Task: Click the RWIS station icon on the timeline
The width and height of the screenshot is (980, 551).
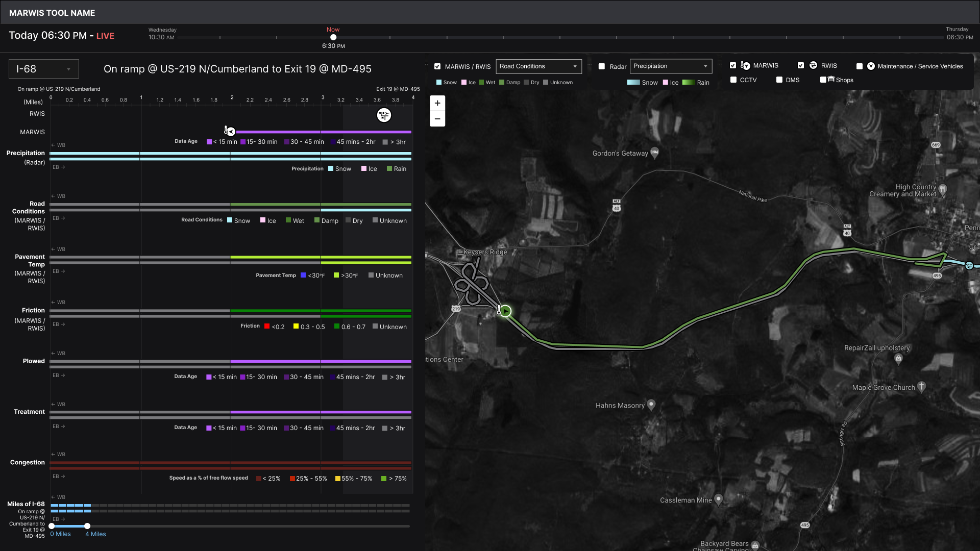Action: [384, 115]
